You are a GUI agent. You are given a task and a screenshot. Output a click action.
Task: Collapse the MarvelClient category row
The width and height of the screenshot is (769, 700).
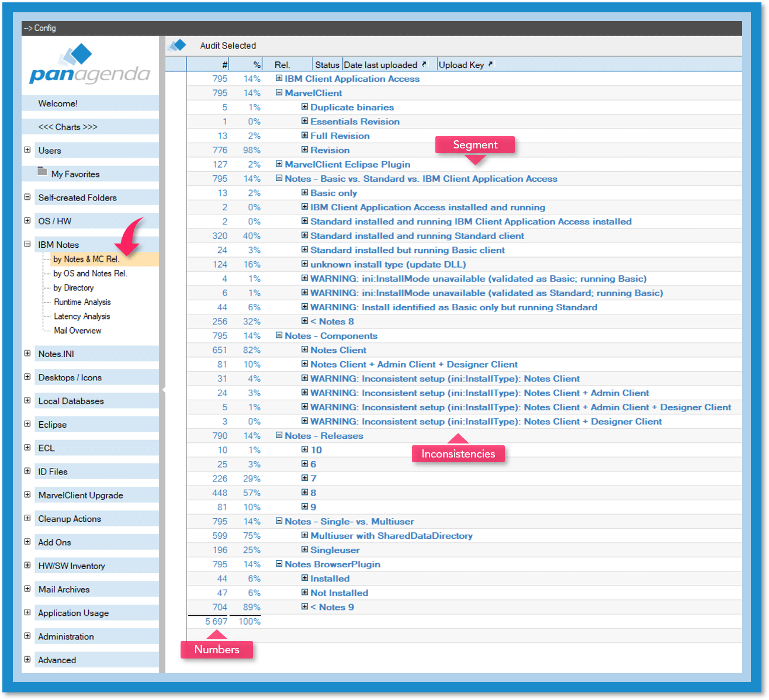(279, 93)
